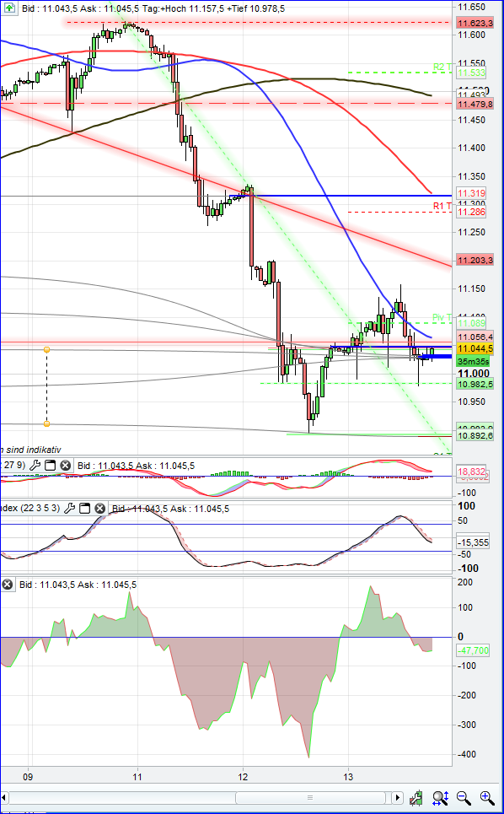Zoom in with the plus magnifier

point(487,797)
